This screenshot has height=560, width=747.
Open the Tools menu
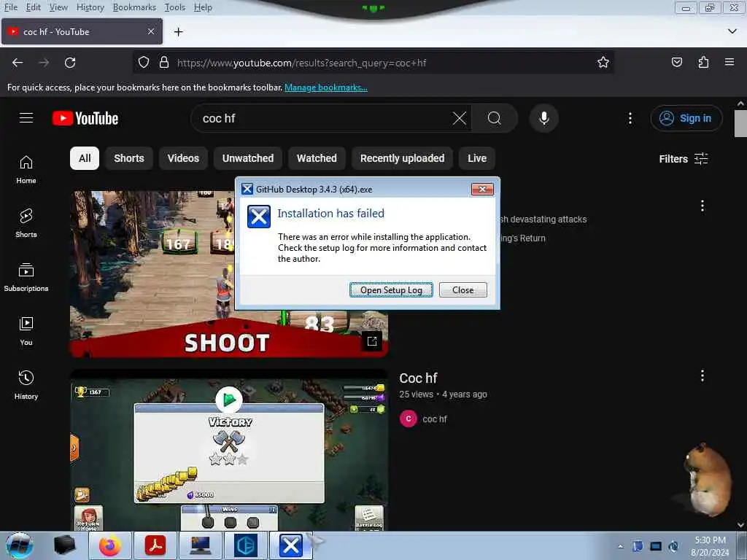click(x=175, y=7)
